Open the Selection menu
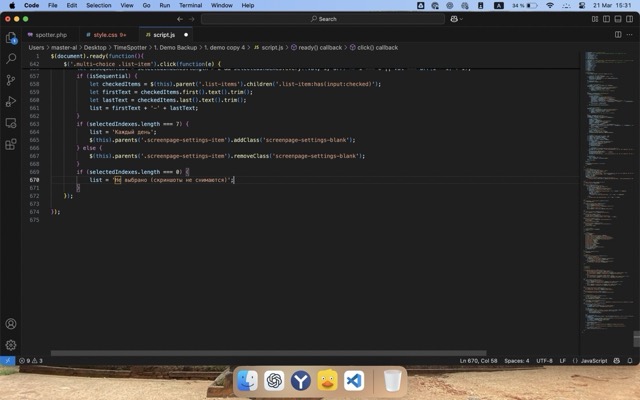 click(101, 5)
